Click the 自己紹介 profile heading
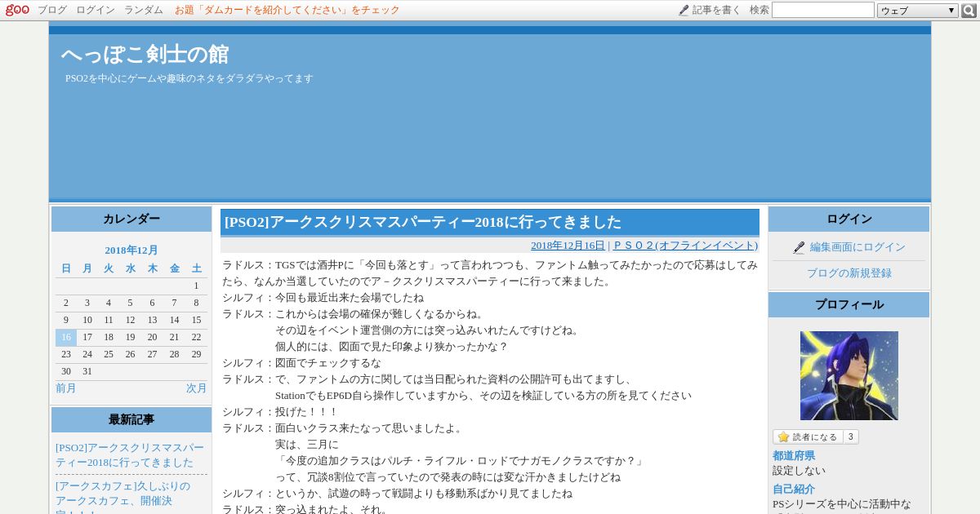 click(794, 490)
